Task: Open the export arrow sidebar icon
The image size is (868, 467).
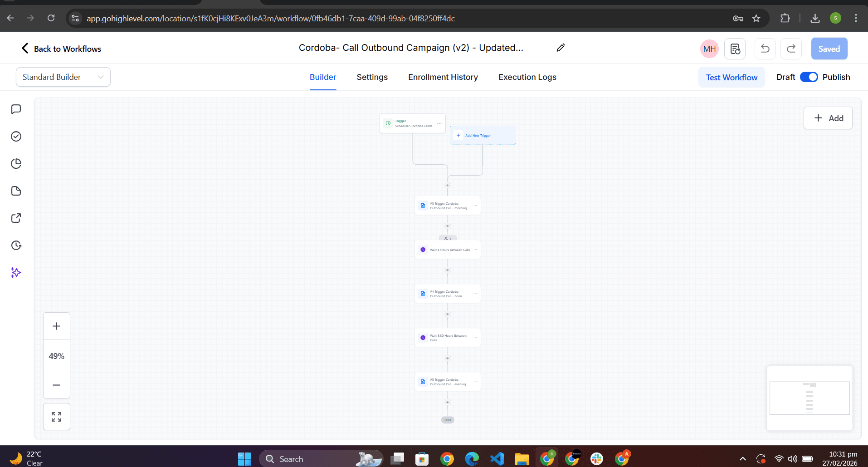Action: tap(16, 218)
